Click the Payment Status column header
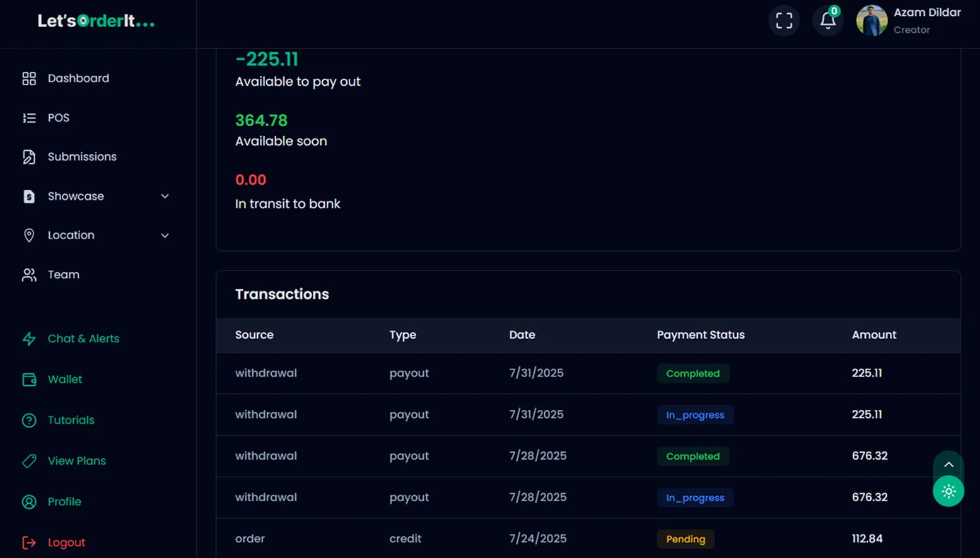980x558 pixels. coord(700,335)
